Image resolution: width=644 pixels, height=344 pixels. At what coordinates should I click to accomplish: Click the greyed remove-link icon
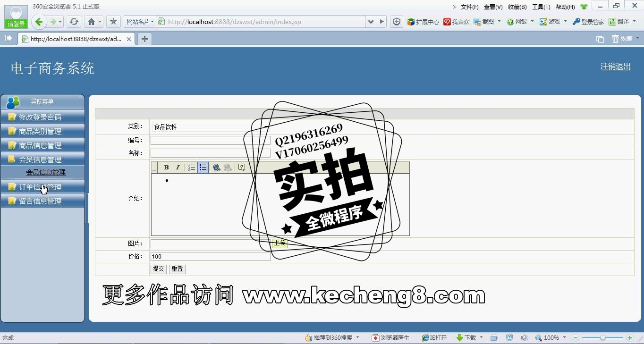click(228, 168)
